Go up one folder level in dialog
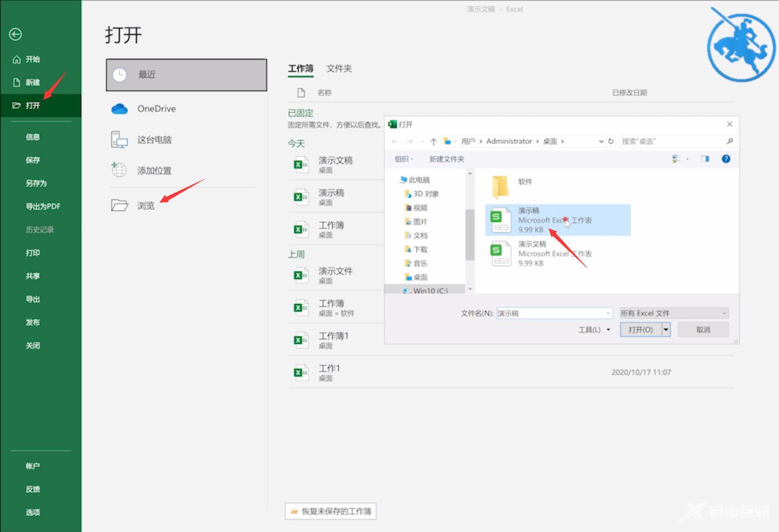This screenshot has width=779, height=532. [433, 141]
